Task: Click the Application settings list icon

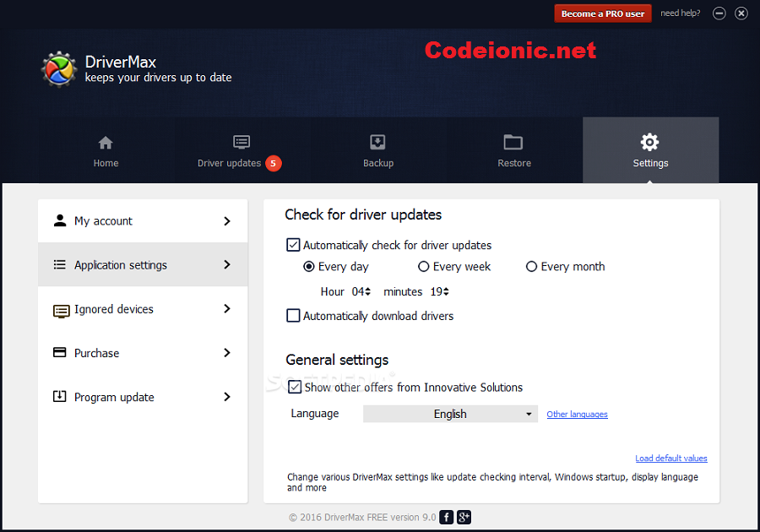Action: pyautogui.click(x=60, y=264)
